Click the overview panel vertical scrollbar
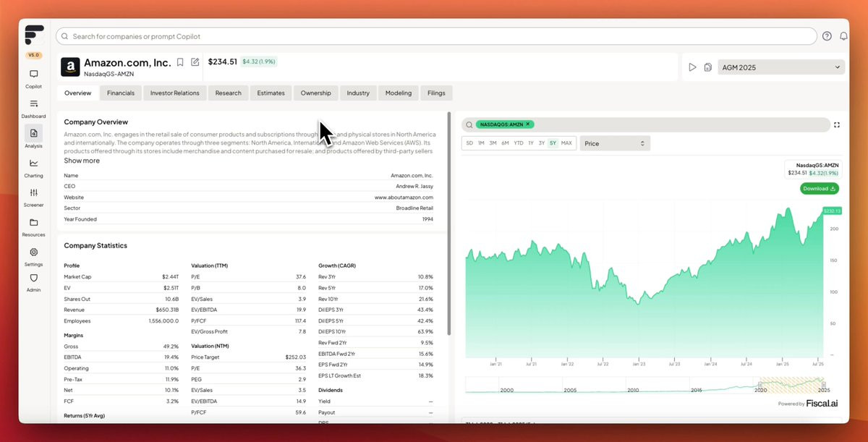 click(x=449, y=224)
